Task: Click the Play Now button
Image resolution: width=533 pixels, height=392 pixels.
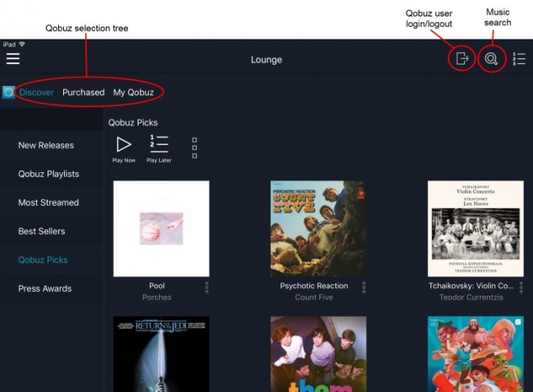Action: click(124, 149)
